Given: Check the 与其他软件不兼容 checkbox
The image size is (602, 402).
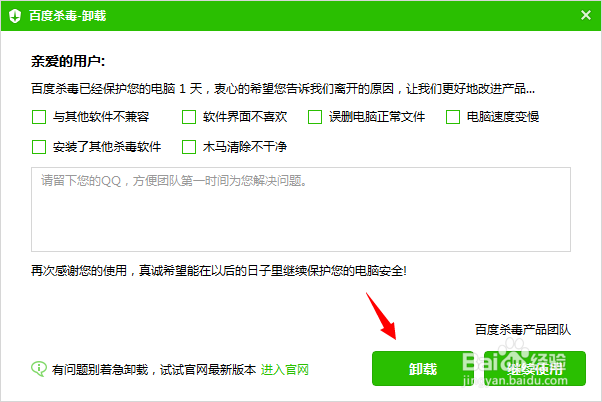Looking at the screenshot, I should (x=39, y=117).
